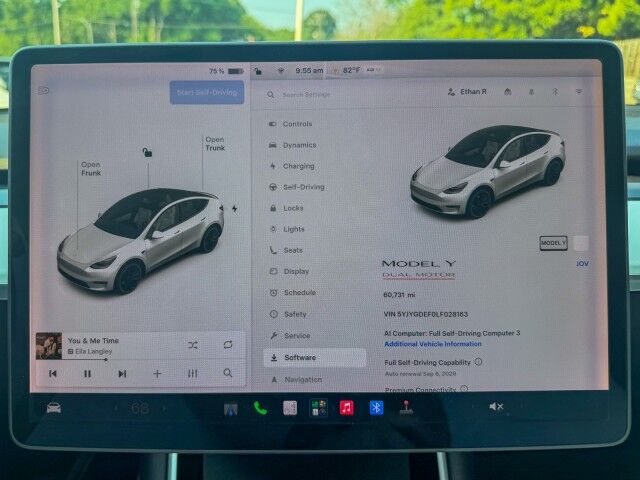The height and width of the screenshot is (480, 640).
Task: Tap the car controls icon in bottom bar
Action: [54, 408]
